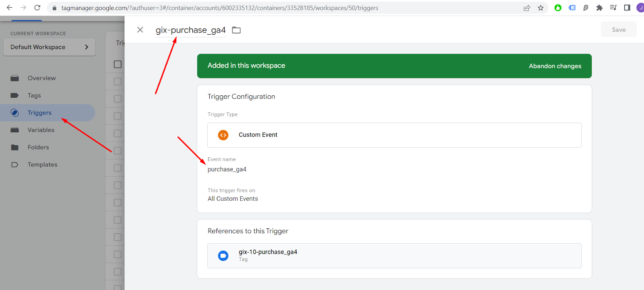Edit the trigger name gix-purchase_ga4
The width and height of the screenshot is (644, 290).
(x=191, y=30)
